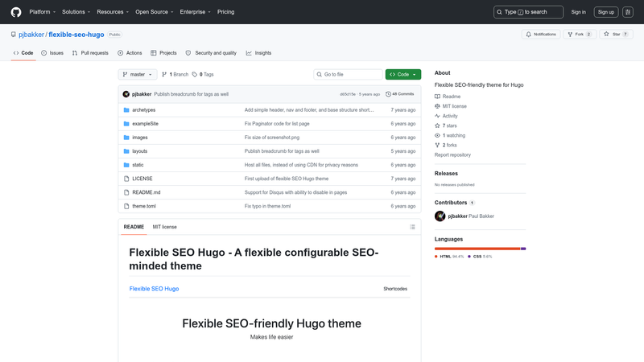Open the Activity link
This screenshot has height=362, width=644.
446,116
